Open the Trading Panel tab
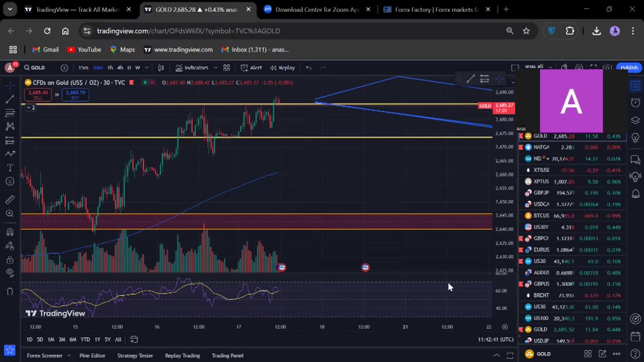 pyautogui.click(x=227, y=355)
